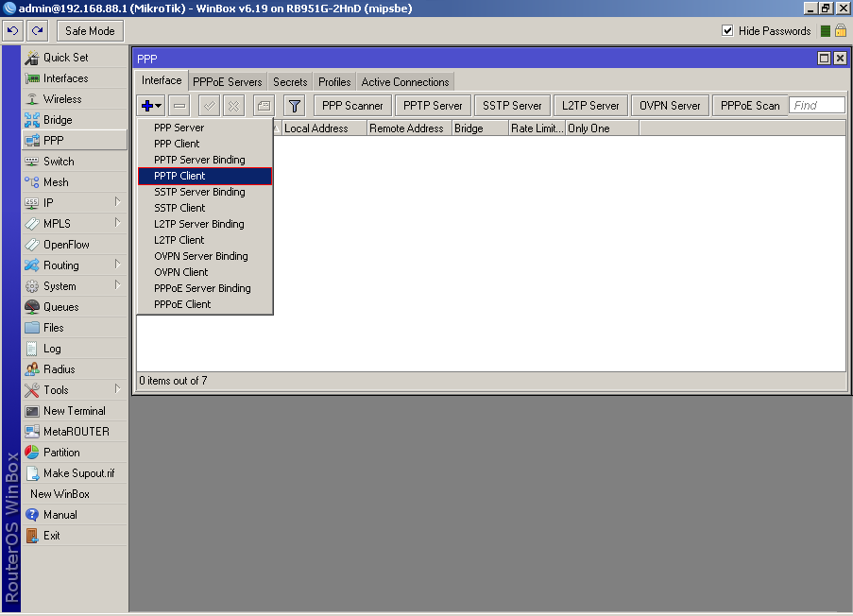Click the L2TP Server button

click(590, 106)
